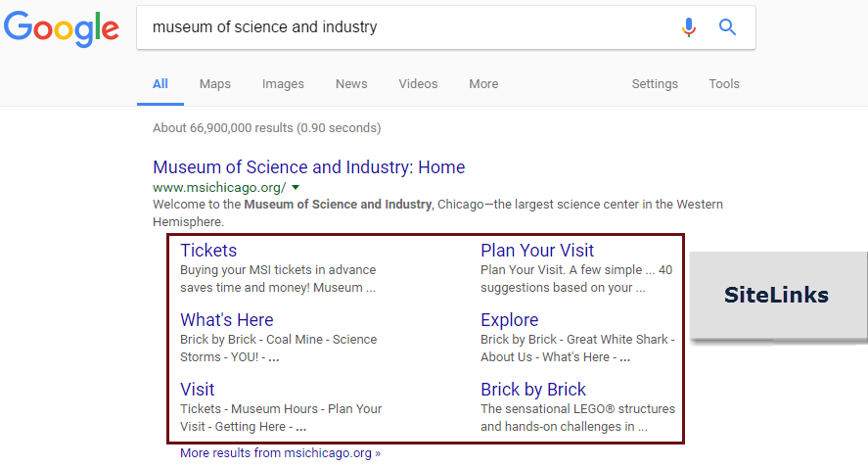Click the SiteLinks label box

[777, 296]
